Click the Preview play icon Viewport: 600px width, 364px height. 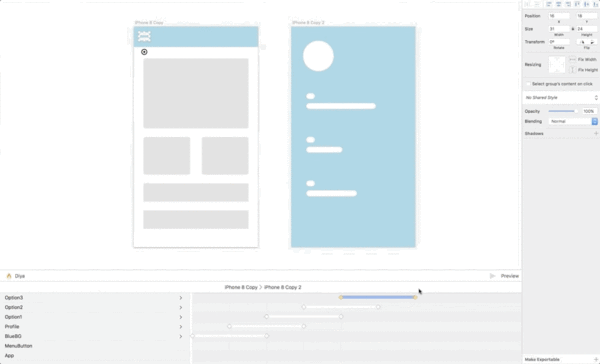coord(492,276)
